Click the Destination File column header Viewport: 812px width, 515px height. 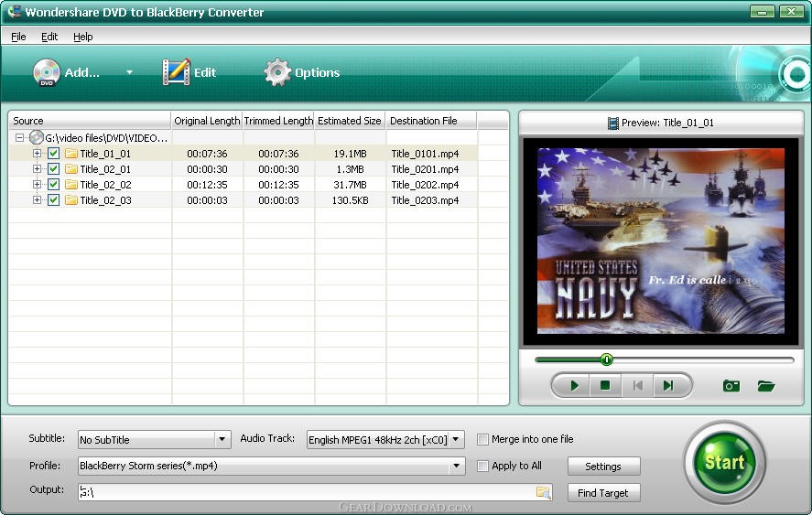[x=431, y=121]
